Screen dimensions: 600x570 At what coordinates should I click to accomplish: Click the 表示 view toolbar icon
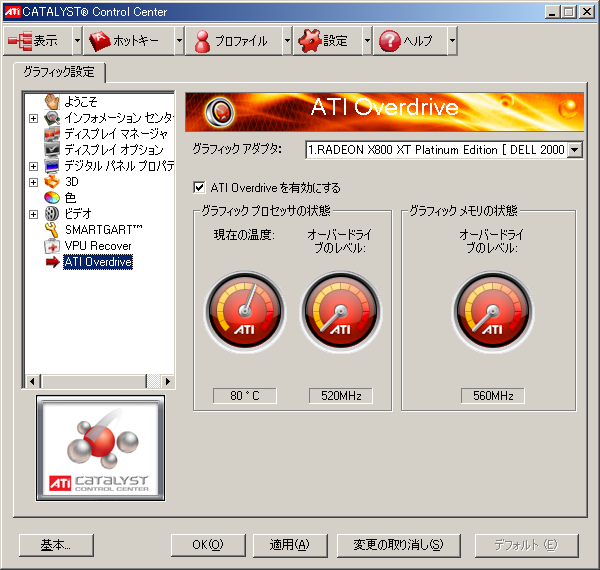tap(20, 41)
